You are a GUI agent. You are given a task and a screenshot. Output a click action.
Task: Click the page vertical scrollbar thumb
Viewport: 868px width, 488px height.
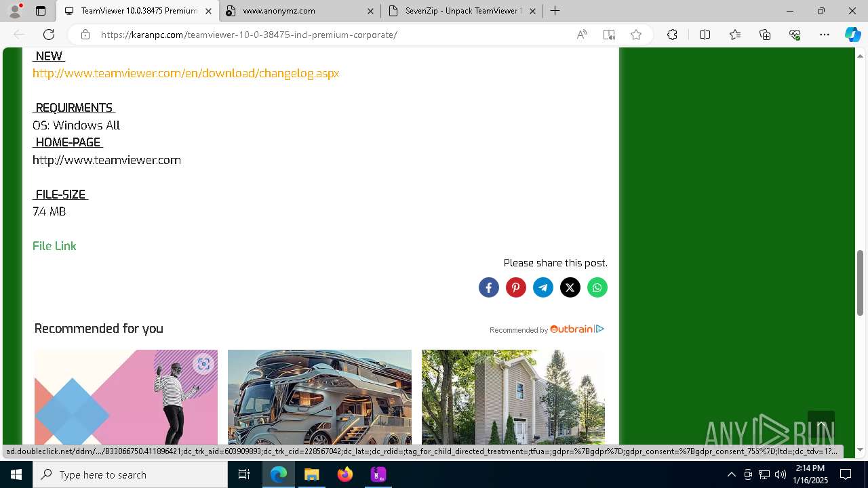(861, 282)
